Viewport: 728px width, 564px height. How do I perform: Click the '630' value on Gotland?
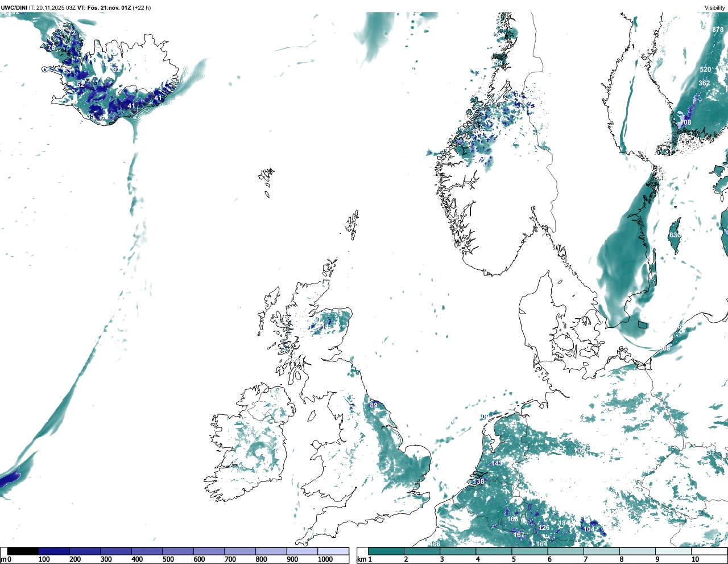pyautogui.click(x=675, y=235)
